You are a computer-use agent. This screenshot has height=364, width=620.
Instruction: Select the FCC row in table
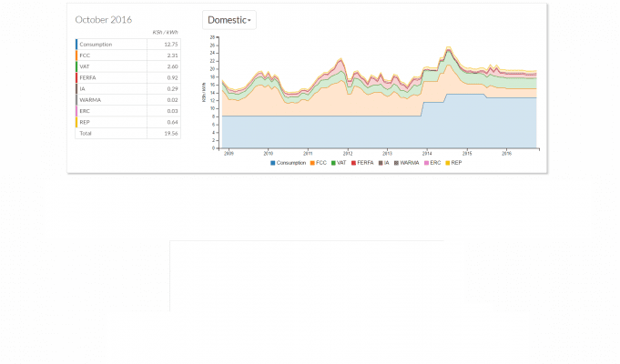tap(127, 56)
